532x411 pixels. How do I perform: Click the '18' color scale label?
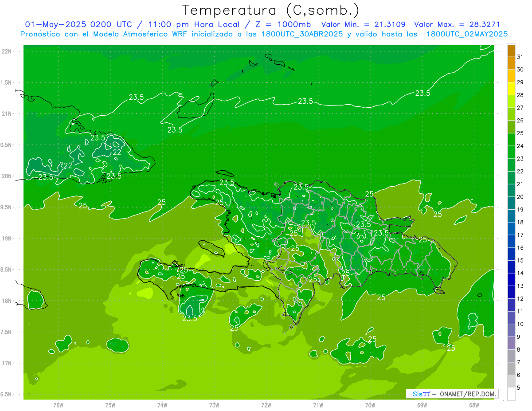click(x=520, y=222)
